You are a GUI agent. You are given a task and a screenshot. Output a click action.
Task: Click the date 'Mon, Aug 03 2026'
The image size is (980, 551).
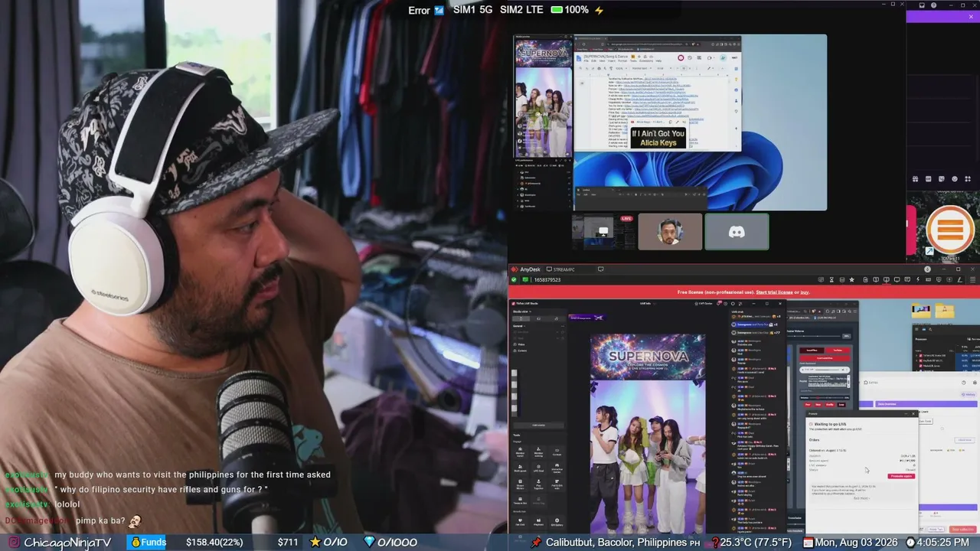click(854, 543)
